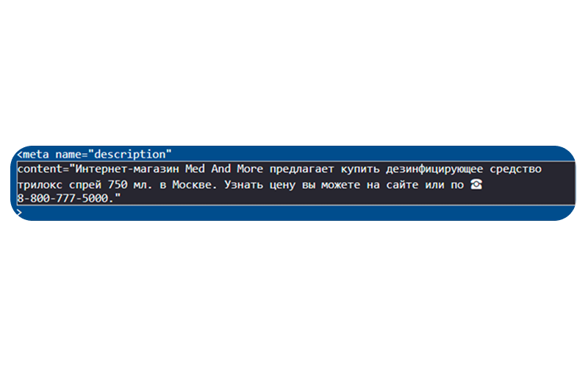Select the name attribute keyword
588x368 pixels.
(68, 155)
